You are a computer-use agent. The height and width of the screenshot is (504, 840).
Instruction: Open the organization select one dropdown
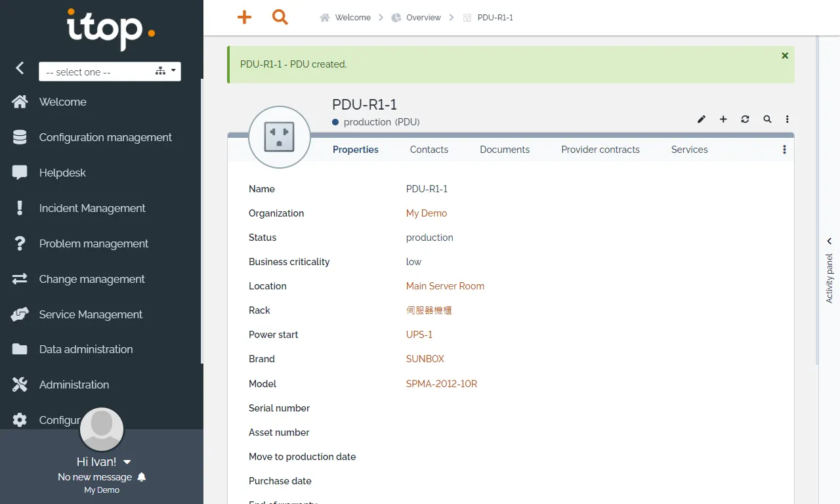[x=110, y=72]
